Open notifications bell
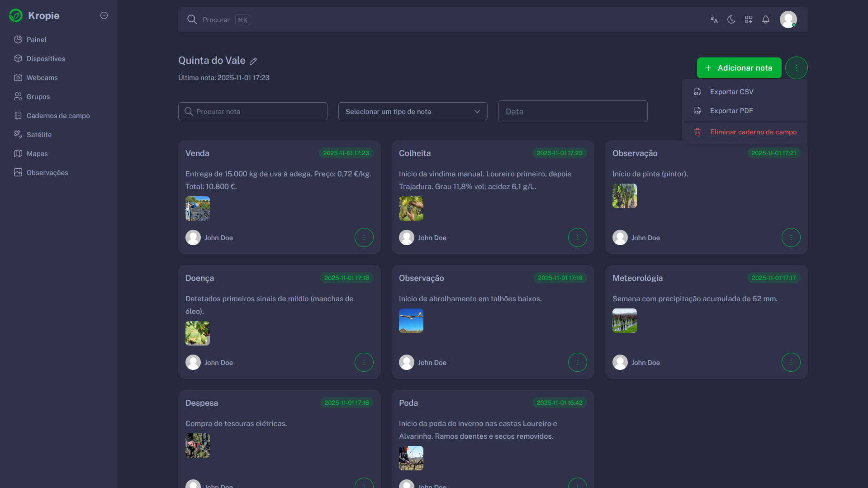Viewport: 868px width, 488px height. [766, 19]
